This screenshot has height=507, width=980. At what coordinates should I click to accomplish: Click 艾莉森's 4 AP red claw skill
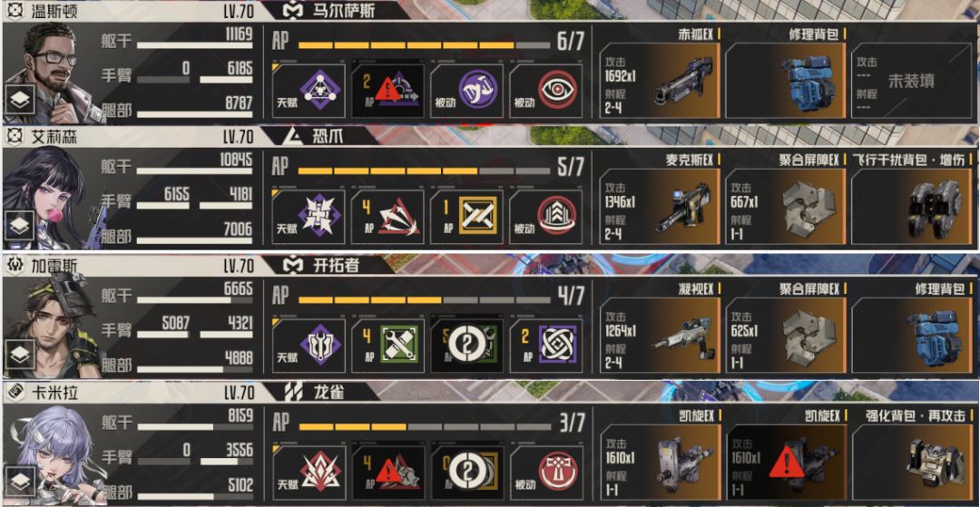click(387, 217)
